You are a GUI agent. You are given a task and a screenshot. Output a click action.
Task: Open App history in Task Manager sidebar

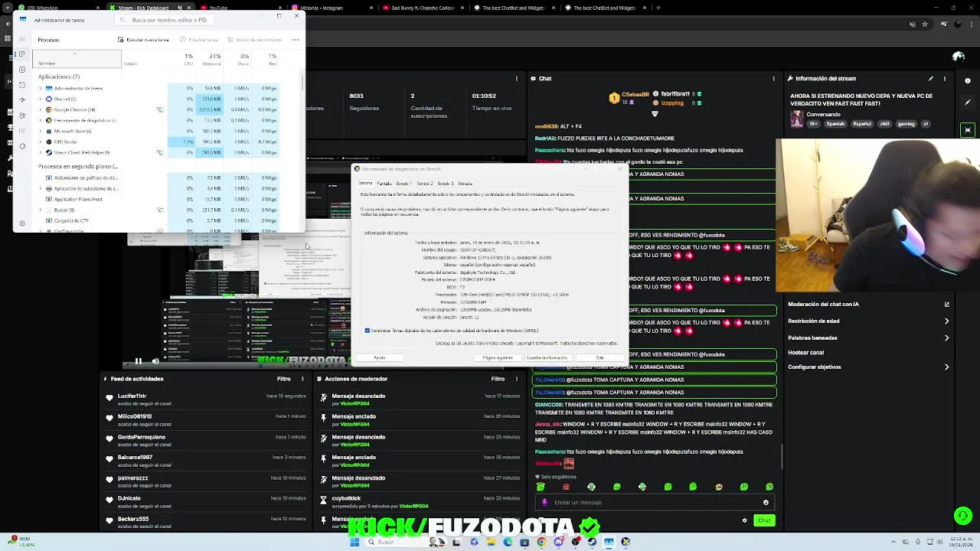(22, 84)
